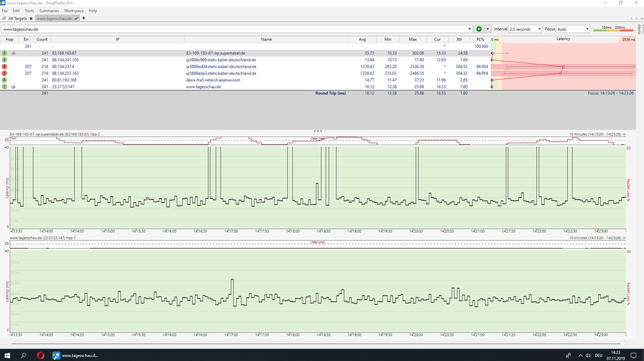
Task: Open the Workspace menu
Action: pos(74,11)
